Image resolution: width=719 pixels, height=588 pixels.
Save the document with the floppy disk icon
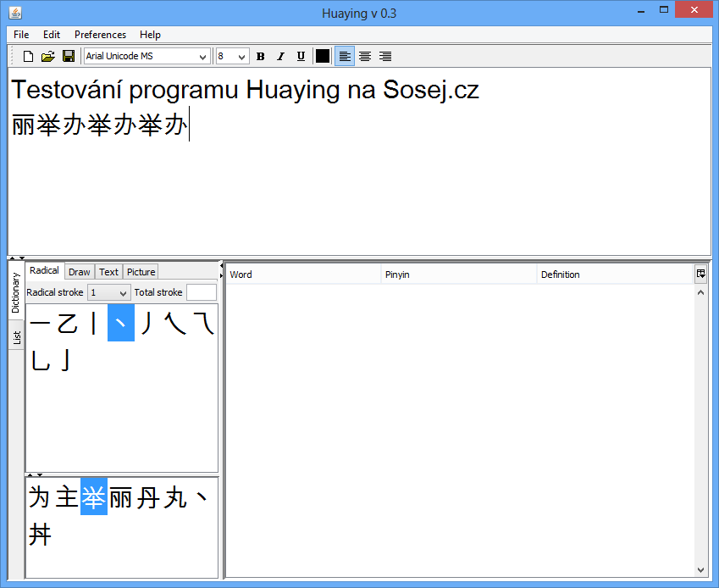69,57
